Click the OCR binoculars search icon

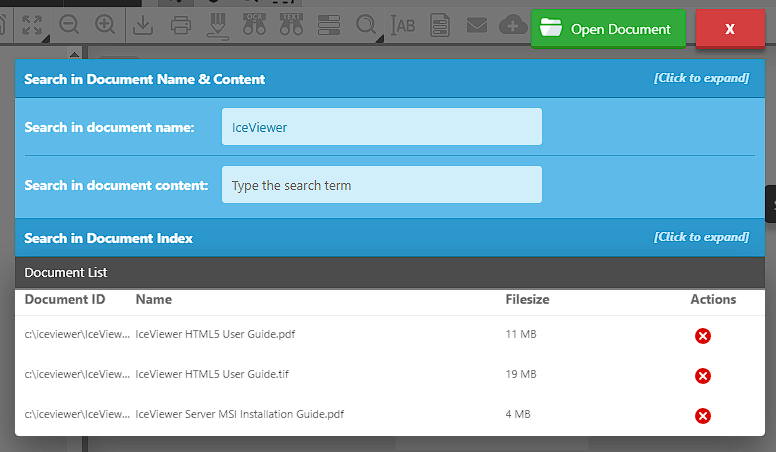point(254,24)
